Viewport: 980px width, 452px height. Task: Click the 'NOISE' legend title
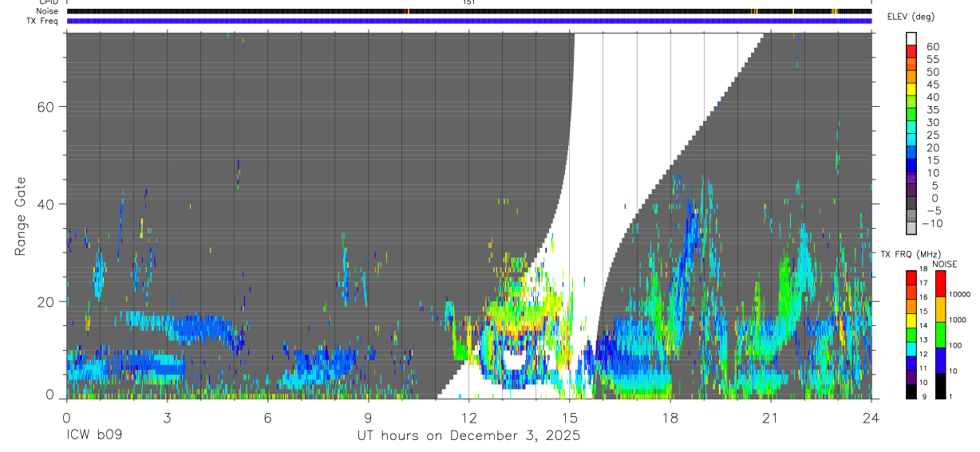[x=944, y=264]
